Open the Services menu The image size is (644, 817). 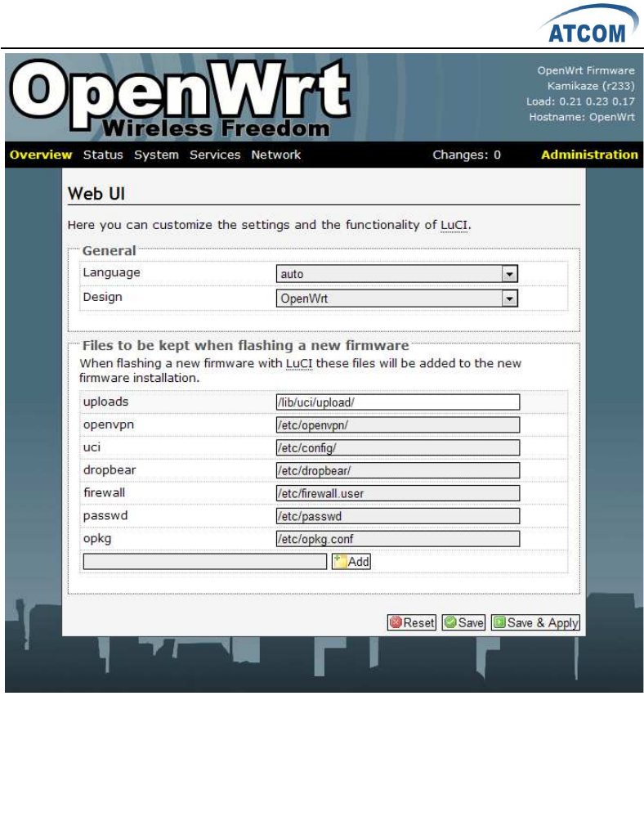coord(215,155)
